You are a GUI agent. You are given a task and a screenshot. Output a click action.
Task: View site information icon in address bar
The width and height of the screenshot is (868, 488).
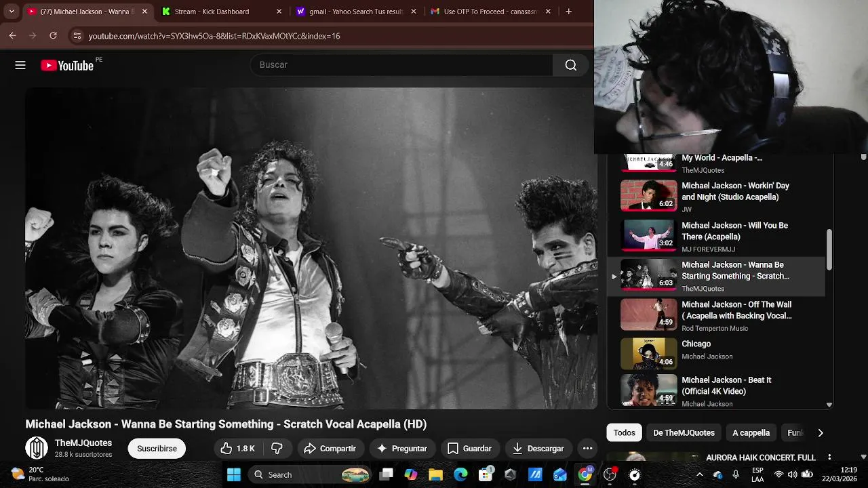[77, 36]
